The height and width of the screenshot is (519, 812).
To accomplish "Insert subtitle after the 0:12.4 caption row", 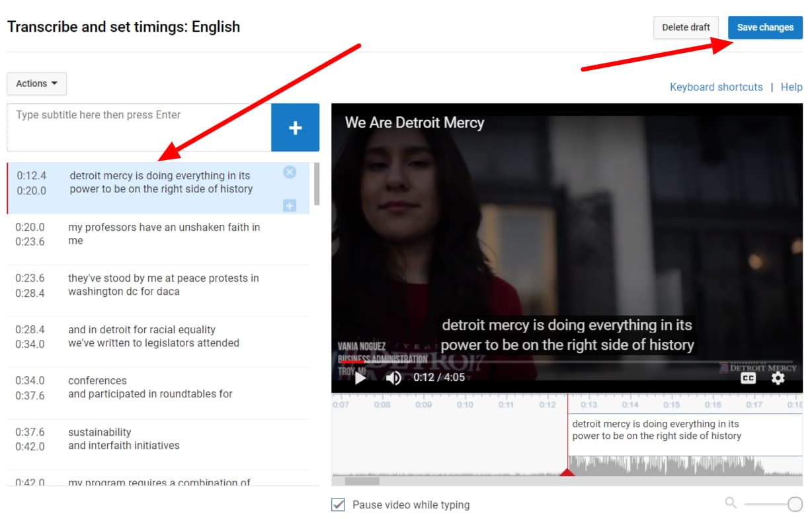I will click(290, 206).
